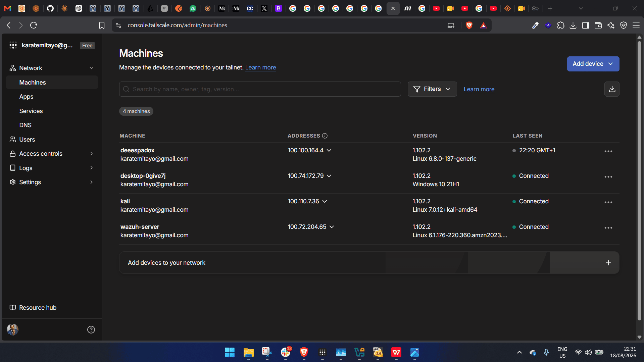Click the page vertical scrollbar

[x=639, y=181]
